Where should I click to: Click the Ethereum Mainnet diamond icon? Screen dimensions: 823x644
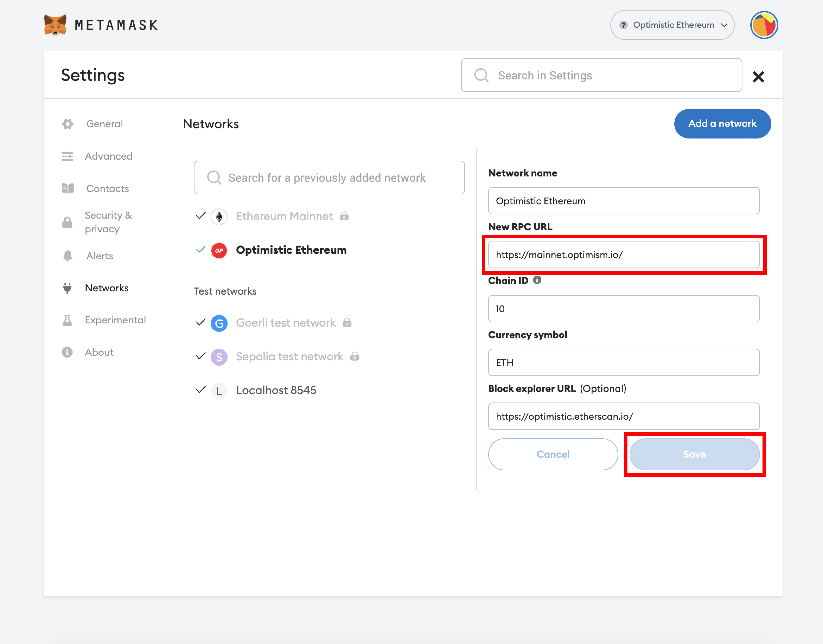click(219, 216)
